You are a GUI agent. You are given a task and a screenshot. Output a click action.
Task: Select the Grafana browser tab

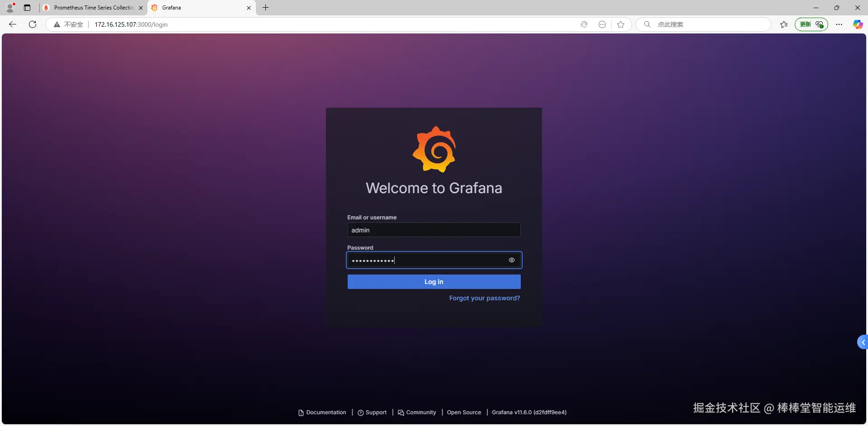tap(201, 8)
